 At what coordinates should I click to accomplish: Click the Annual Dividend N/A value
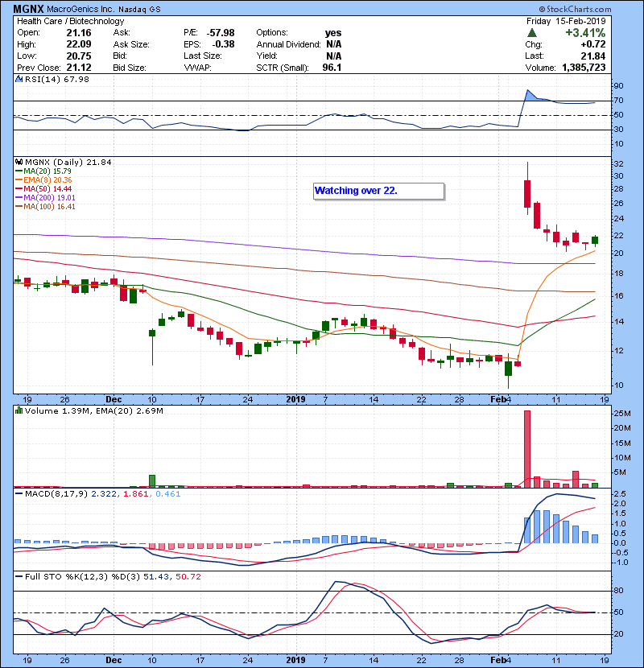point(334,44)
